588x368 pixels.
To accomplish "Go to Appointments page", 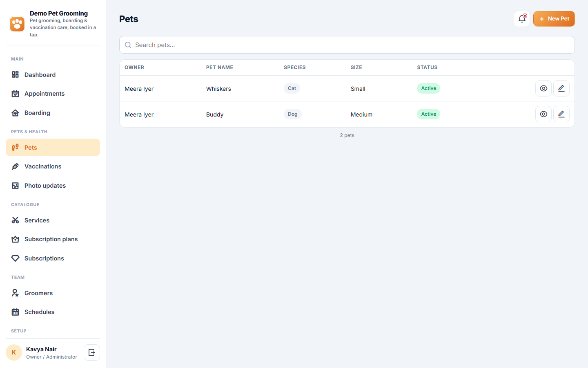I will click(53, 94).
